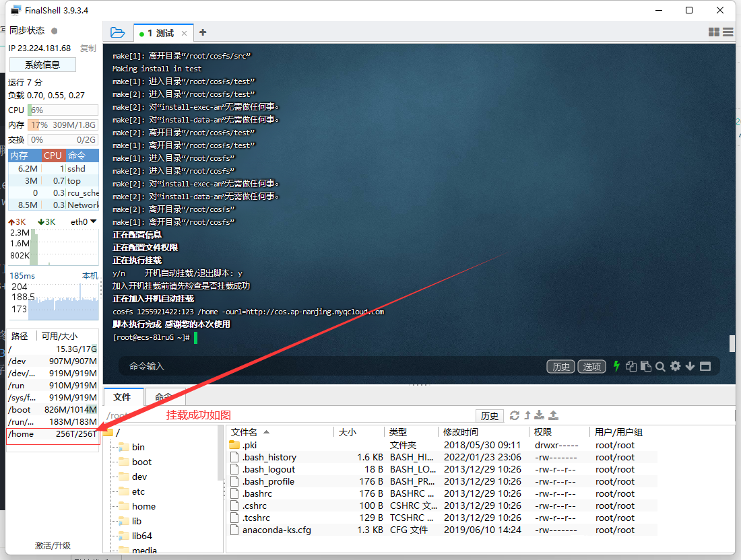Image resolution: width=741 pixels, height=560 pixels.
Task: Copy terminal selection with copy icon
Action: coord(631,366)
